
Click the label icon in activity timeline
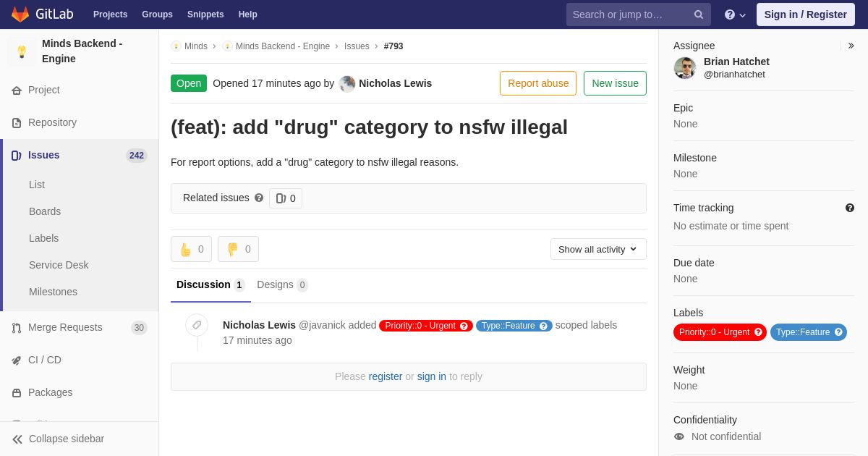pos(197,325)
